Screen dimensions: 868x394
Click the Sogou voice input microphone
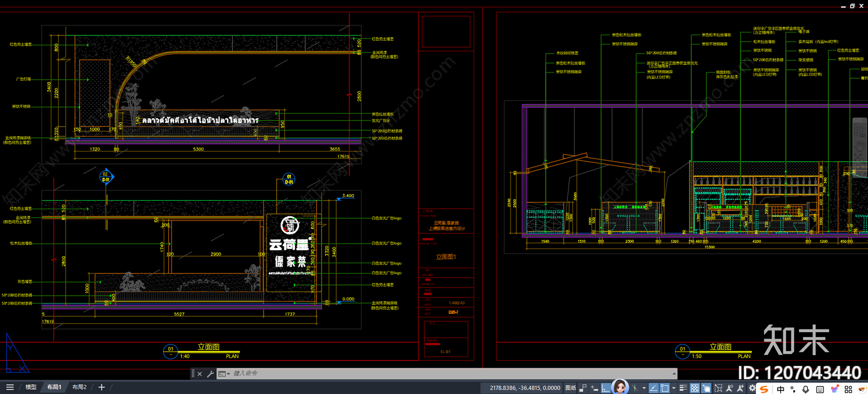coord(805,389)
